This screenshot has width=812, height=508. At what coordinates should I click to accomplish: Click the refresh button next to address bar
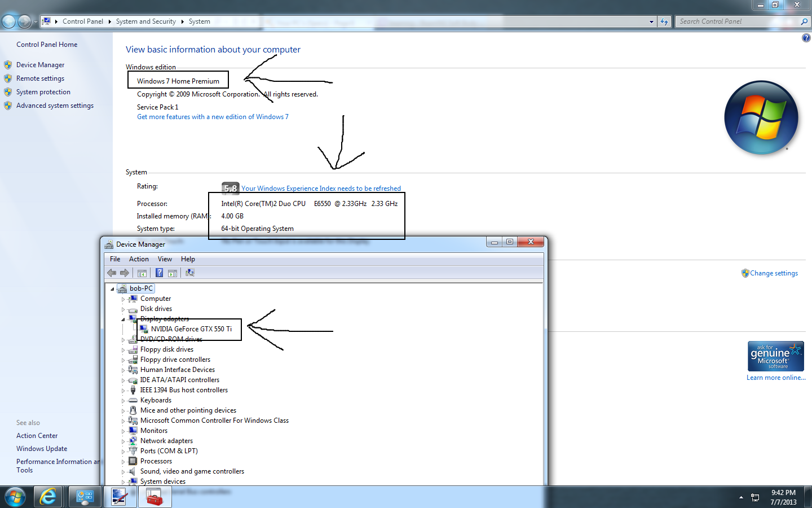pos(664,21)
